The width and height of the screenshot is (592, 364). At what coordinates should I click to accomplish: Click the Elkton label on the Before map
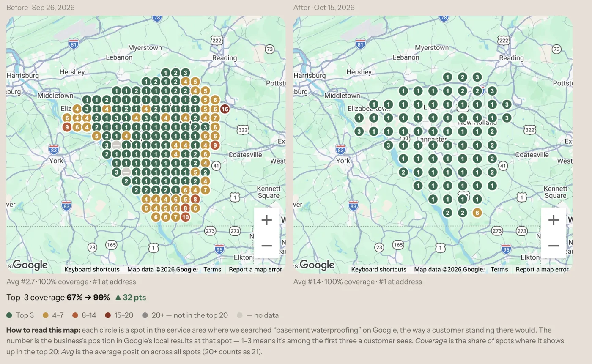point(243,257)
